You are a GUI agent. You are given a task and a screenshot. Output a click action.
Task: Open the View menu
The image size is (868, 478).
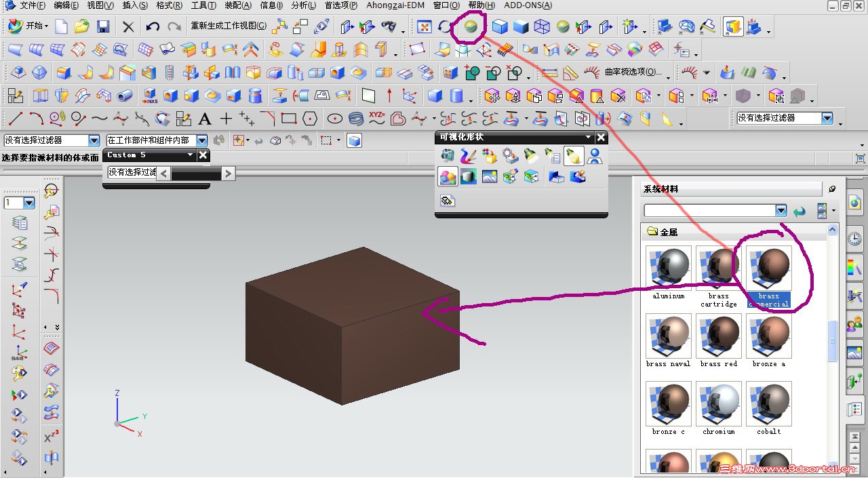[x=100, y=5]
